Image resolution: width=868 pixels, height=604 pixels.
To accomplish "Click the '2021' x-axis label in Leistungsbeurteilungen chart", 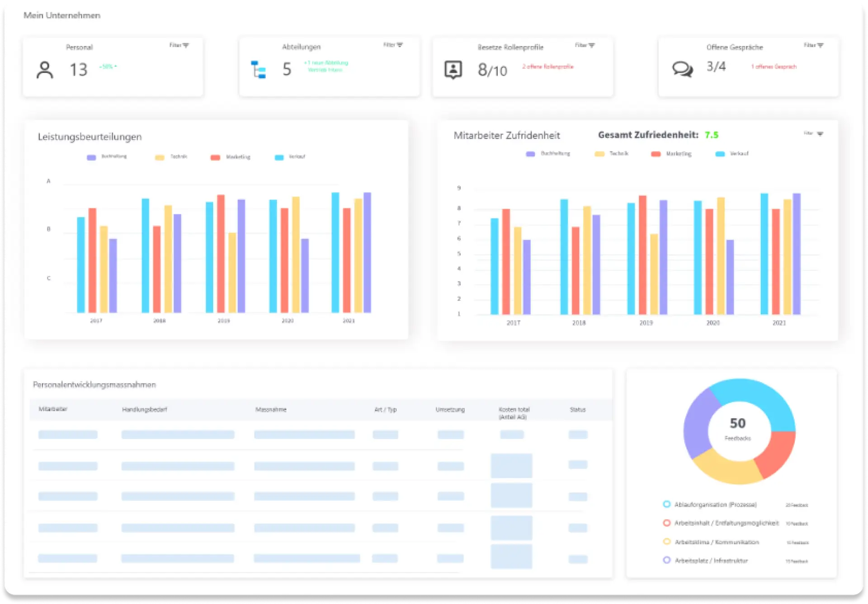I will click(x=349, y=321).
